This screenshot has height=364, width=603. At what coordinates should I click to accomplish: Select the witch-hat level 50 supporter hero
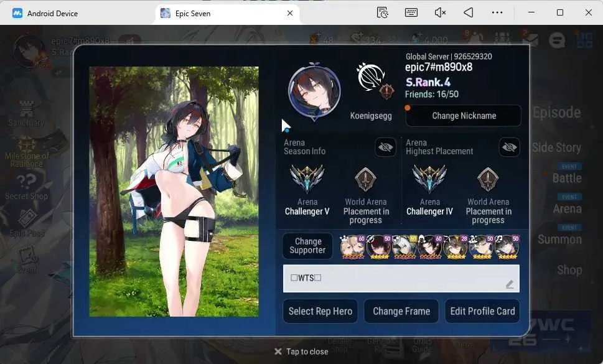pos(482,246)
